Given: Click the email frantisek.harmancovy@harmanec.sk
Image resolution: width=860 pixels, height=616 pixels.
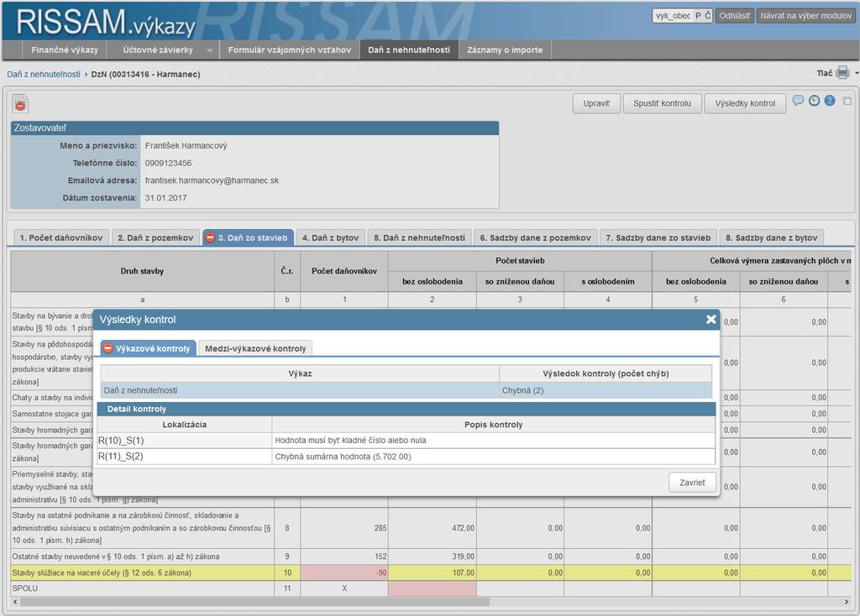Looking at the screenshot, I should click(212, 180).
